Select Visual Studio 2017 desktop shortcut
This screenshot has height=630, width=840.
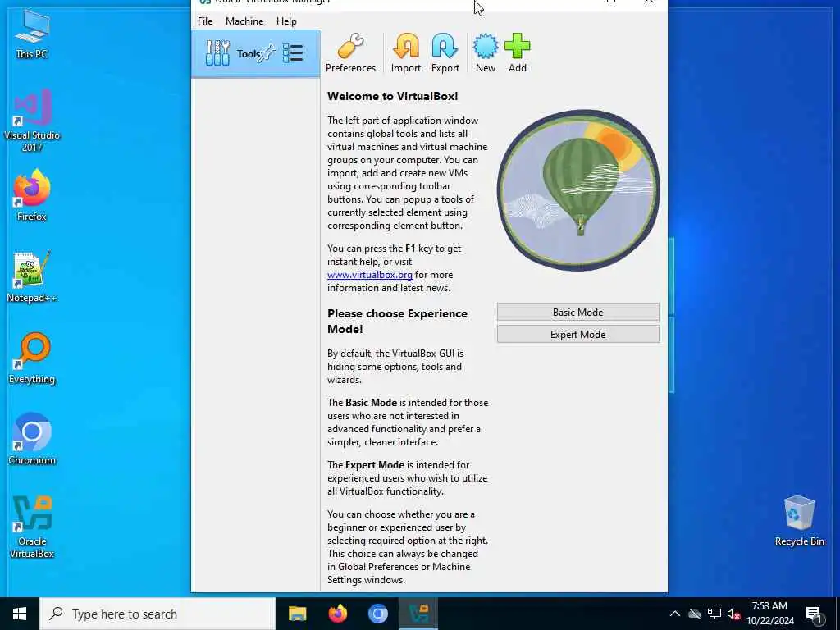tap(32, 121)
